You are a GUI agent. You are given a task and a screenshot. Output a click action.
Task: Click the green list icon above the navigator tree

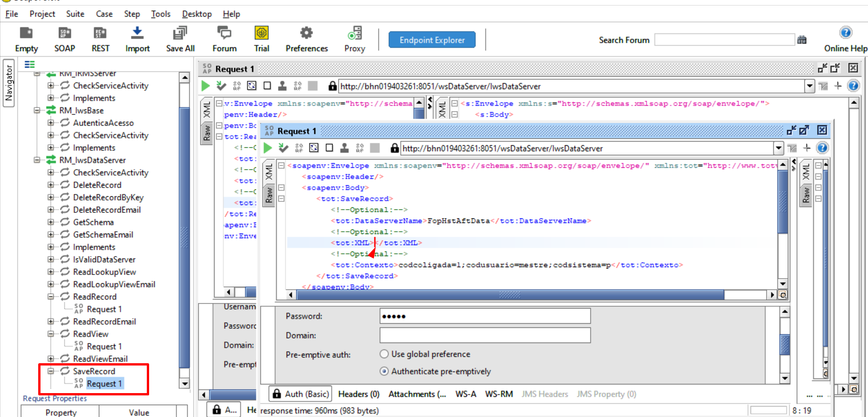tap(30, 64)
